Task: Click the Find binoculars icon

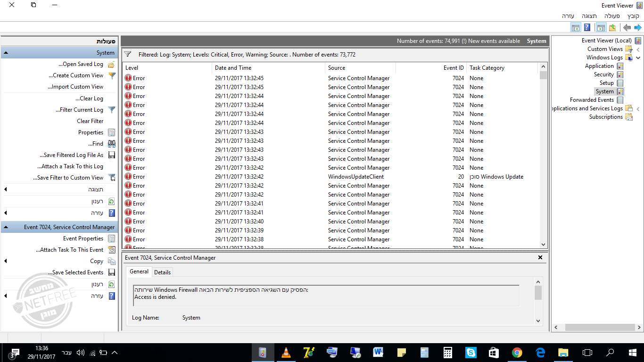Action: coord(111,144)
